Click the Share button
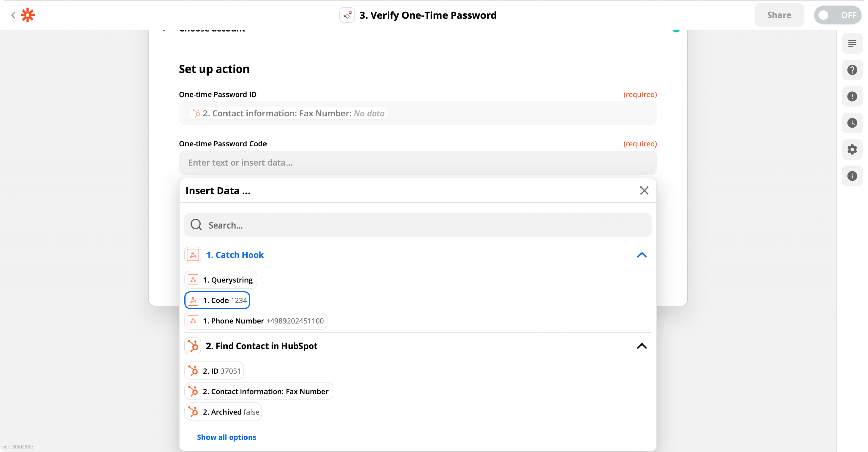Screen dimensions: 868x452 (x=779, y=15)
